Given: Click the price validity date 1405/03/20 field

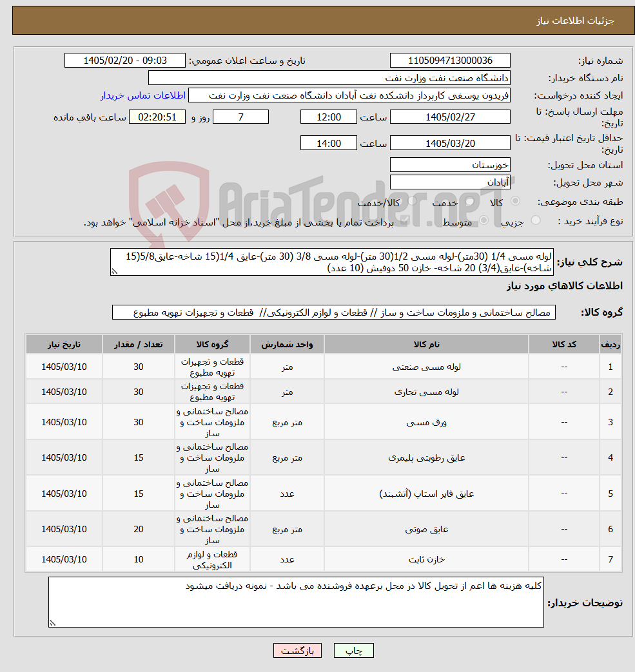Looking at the screenshot, I should point(450,144).
